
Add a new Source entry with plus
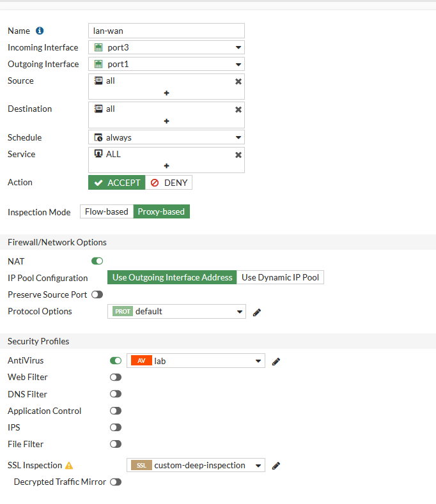pyautogui.click(x=166, y=93)
